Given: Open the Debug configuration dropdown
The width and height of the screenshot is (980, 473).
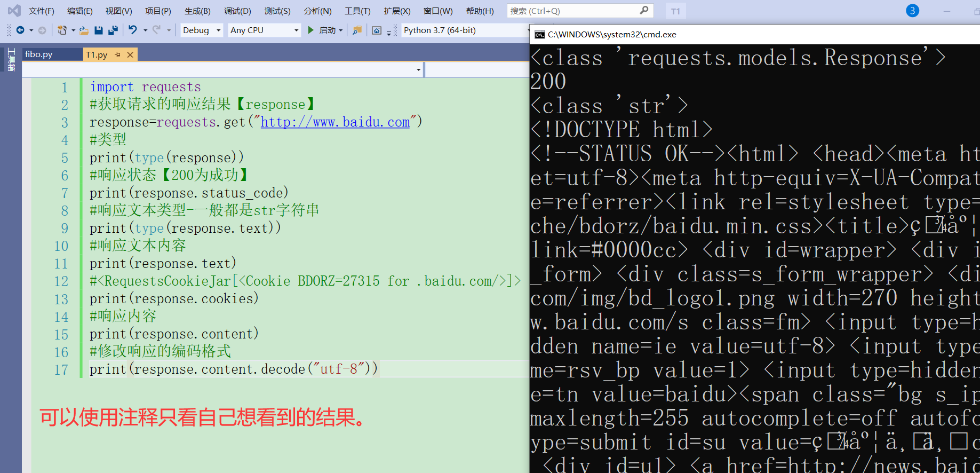Looking at the screenshot, I should click(x=202, y=30).
